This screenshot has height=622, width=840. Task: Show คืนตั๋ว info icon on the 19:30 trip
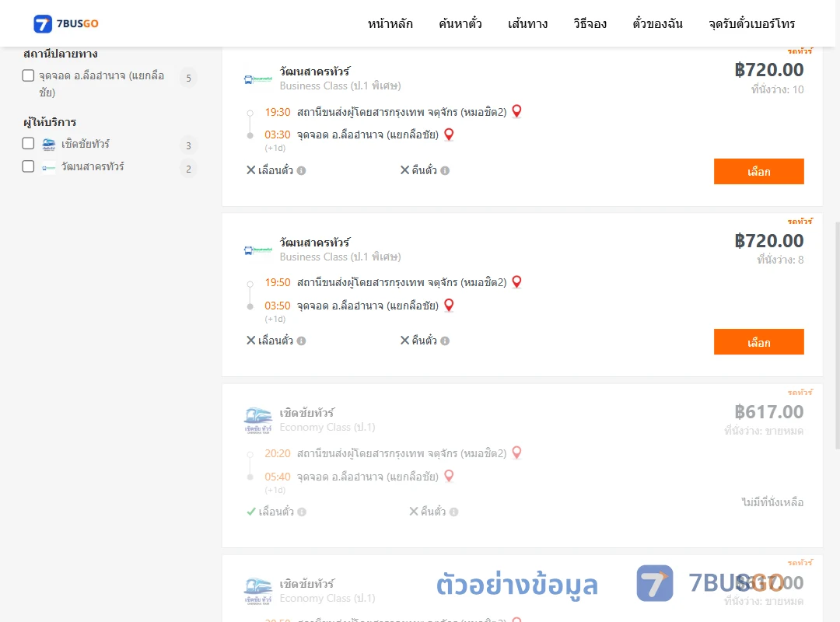point(445,171)
